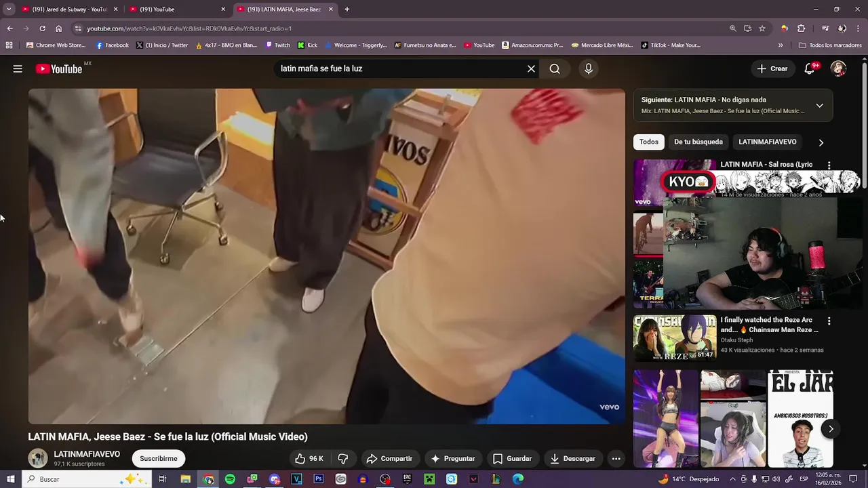
Task: Clear the search text with the X
Action: (531, 68)
